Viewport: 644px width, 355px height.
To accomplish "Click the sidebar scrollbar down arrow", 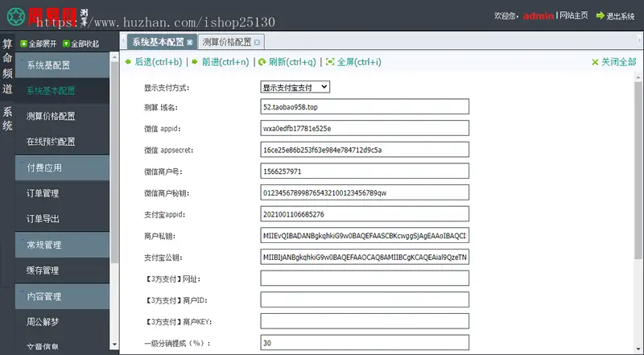I will pyautogui.click(x=114, y=345).
